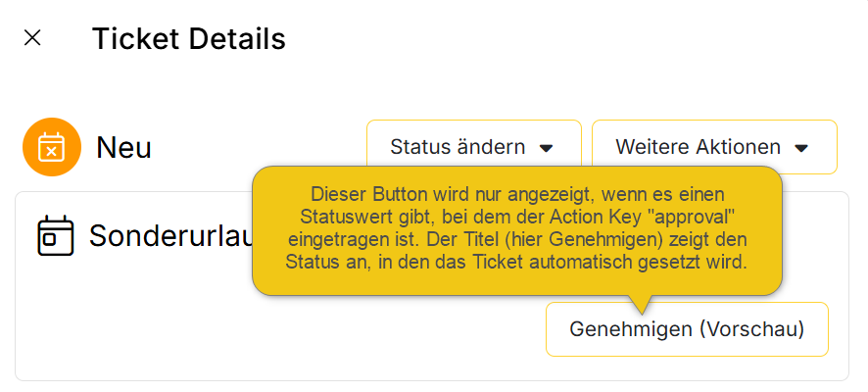This screenshot has width=868, height=392.
Task: Open the Status ändern dropdown
Action: pyautogui.click(x=473, y=147)
